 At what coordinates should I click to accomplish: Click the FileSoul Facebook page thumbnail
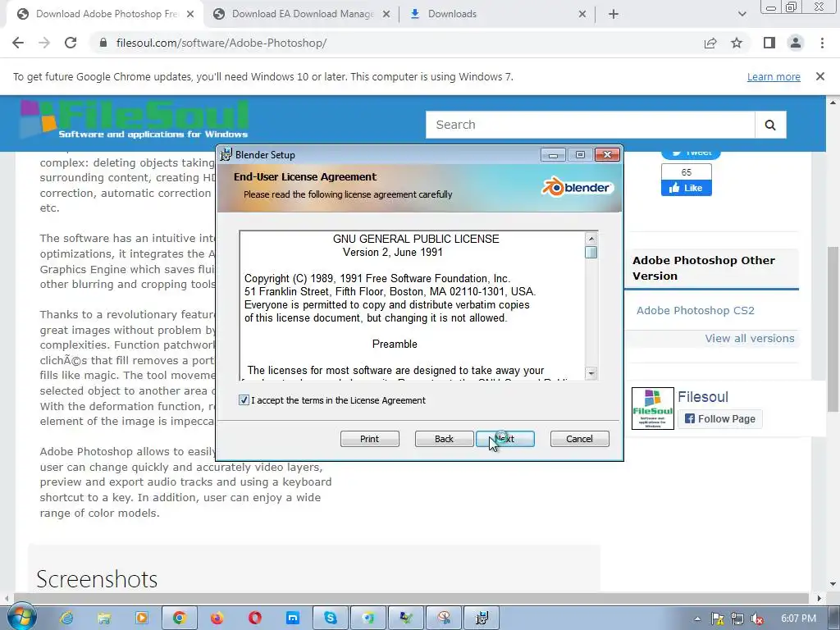tap(652, 409)
